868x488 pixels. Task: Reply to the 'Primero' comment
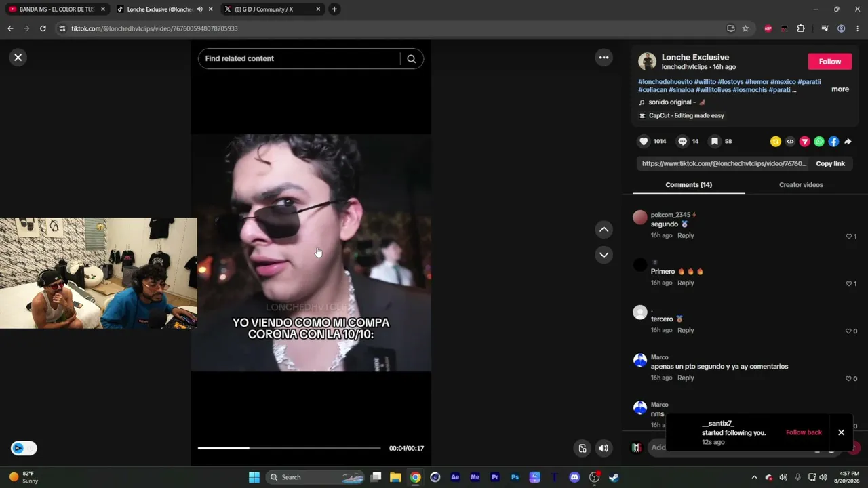pyautogui.click(x=686, y=283)
